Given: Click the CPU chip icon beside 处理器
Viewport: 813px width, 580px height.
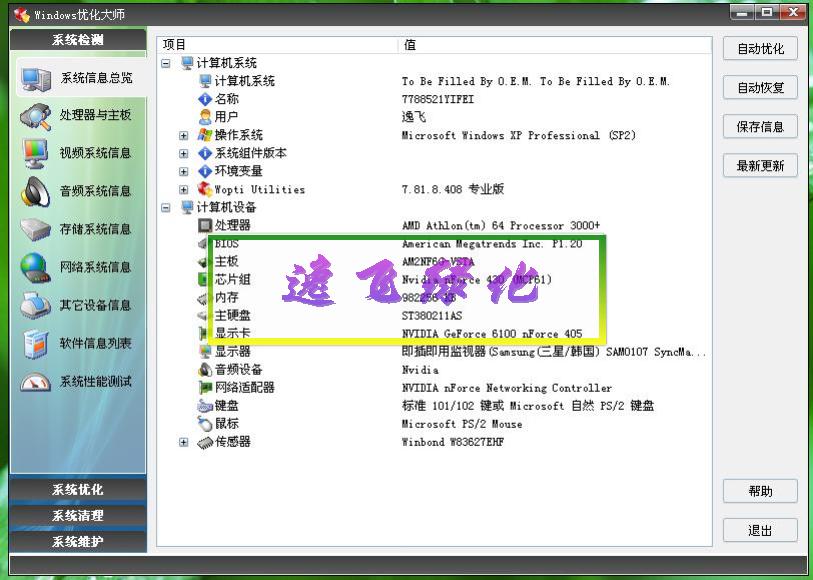Looking at the screenshot, I should point(205,225).
